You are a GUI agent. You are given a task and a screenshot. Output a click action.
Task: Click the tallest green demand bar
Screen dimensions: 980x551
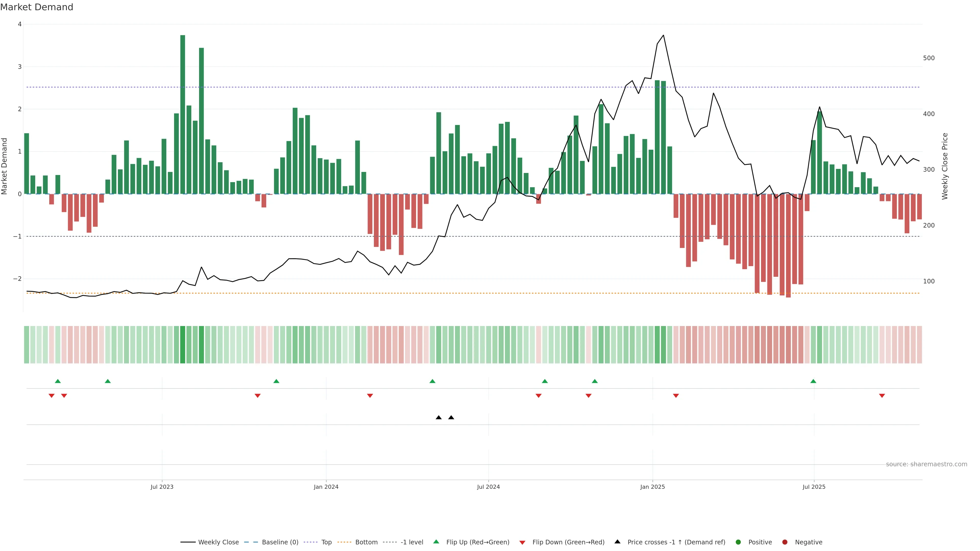tap(183, 114)
